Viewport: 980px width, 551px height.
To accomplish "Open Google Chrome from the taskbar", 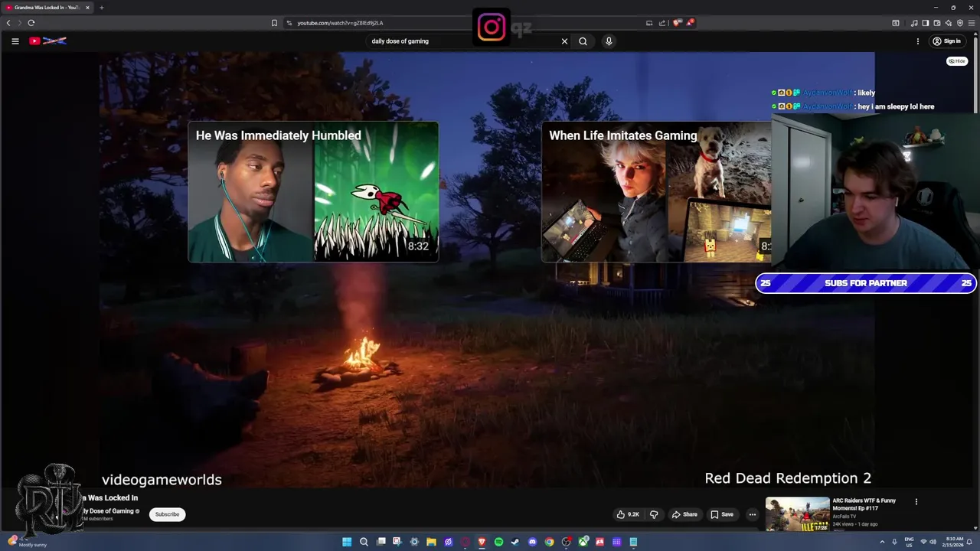I will pyautogui.click(x=549, y=542).
